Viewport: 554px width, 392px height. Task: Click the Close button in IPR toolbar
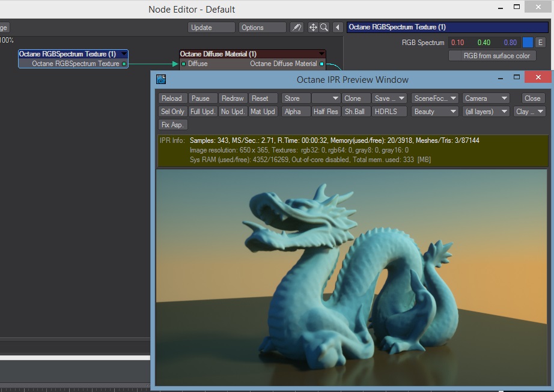click(x=533, y=98)
